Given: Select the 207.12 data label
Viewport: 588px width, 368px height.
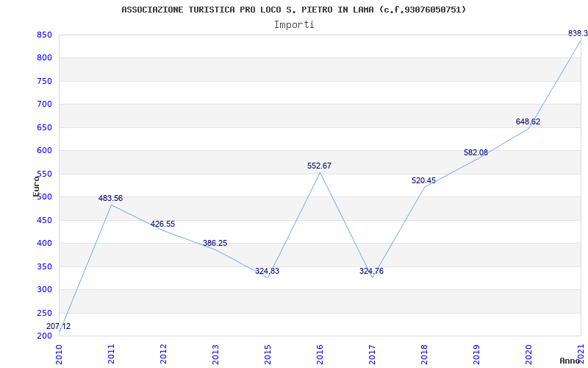Looking at the screenshot, I should (x=59, y=326).
